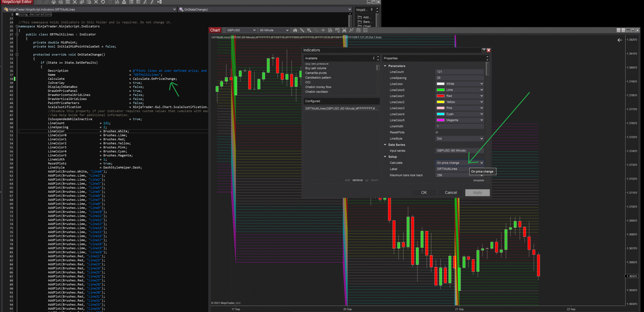Click the template link in Properties panel
This screenshot has width=644, height=312.
[479, 181]
